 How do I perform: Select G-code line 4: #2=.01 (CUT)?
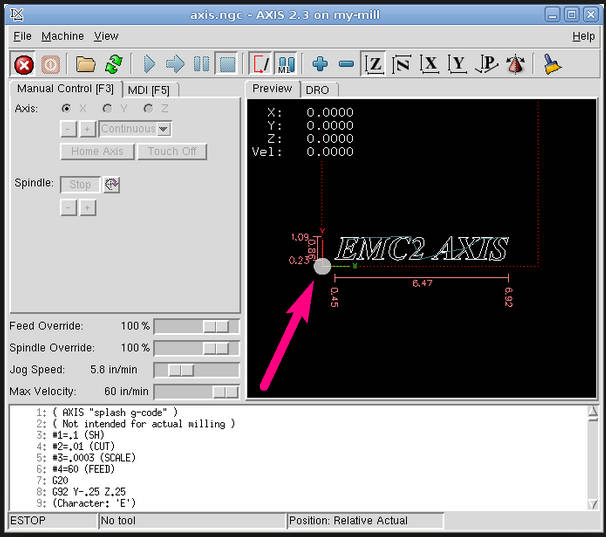click(83, 447)
